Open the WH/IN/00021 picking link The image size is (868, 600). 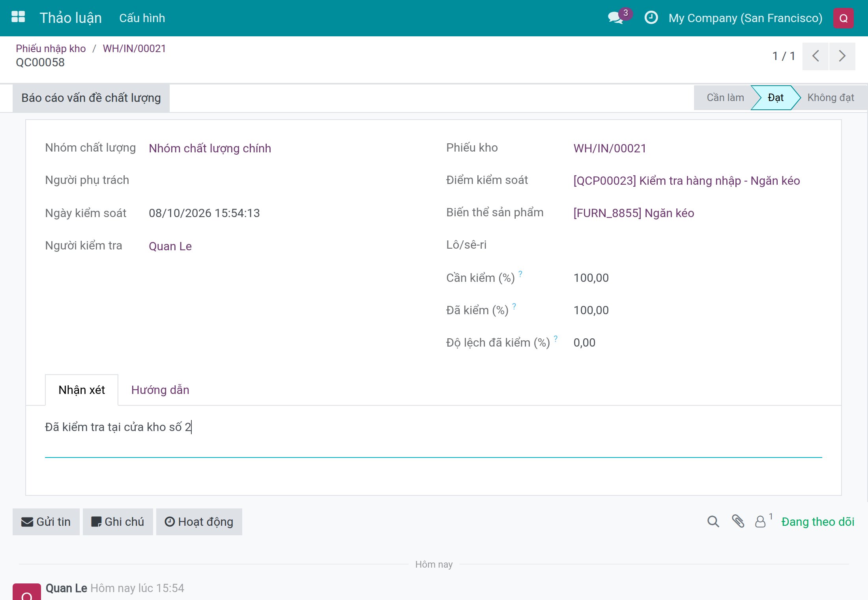[610, 148]
